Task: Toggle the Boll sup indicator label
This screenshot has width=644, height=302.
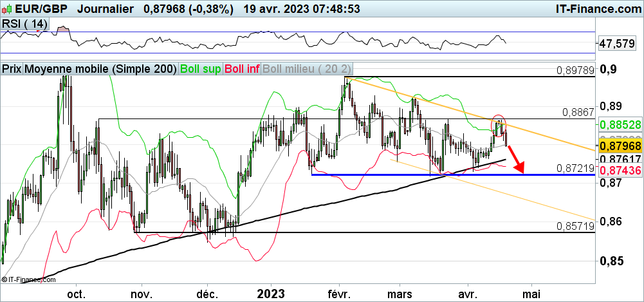Action: point(201,68)
